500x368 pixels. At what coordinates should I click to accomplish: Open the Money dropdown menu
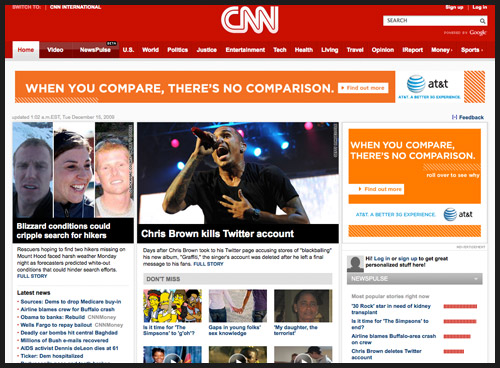point(442,50)
